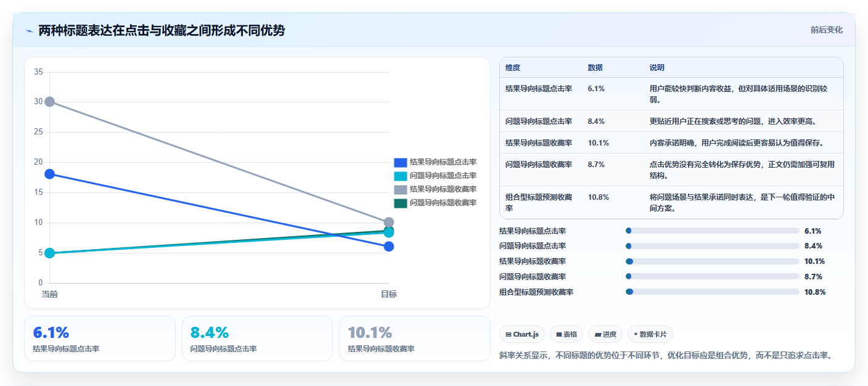868x386 pixels.
Task: Toggle 结果导向标题收藏率 legend gray swatch
Action: coord(401,189)
